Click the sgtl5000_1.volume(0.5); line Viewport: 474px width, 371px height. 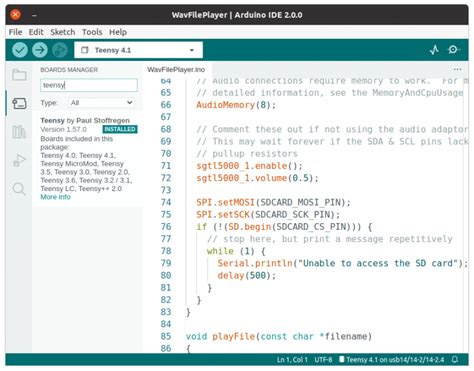click(257, 178)
